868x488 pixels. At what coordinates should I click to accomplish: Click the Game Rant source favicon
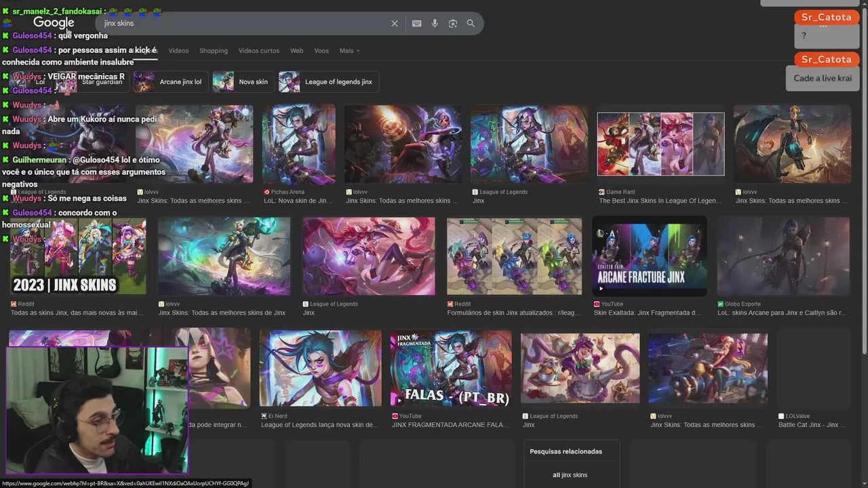[x=601, y=192]
